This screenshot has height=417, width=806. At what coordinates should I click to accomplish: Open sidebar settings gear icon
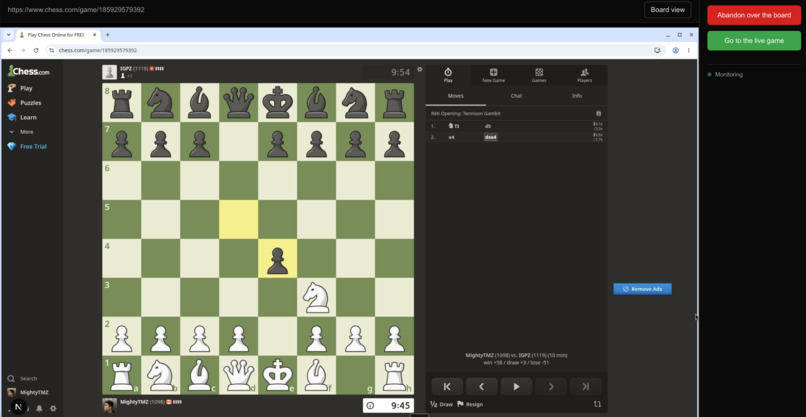53,408
